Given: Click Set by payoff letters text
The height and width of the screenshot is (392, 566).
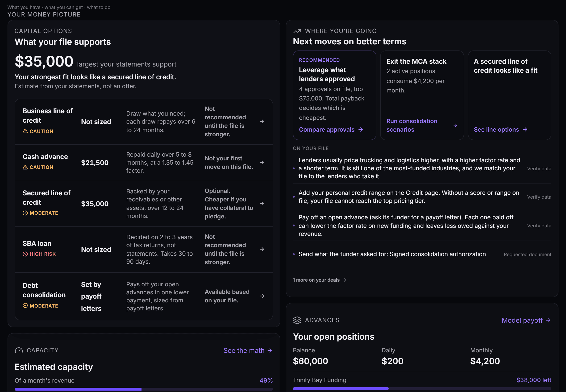Looking at the screenshot, I should tap(91, 296).
